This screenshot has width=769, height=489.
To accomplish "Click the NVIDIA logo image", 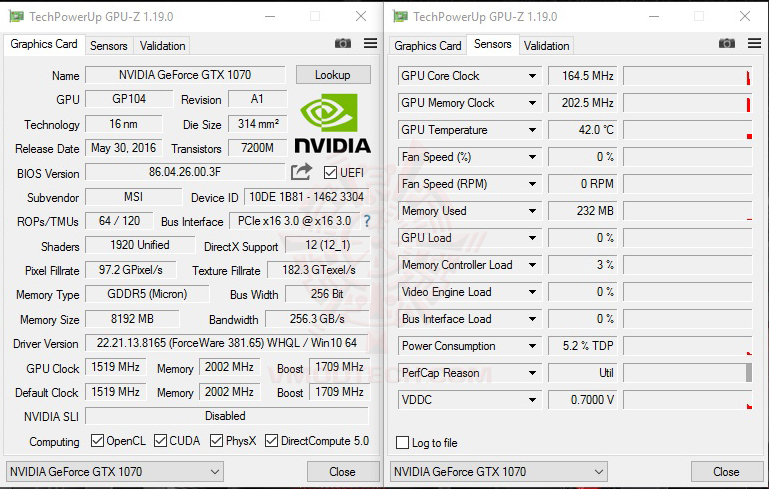I will (x=334, y=126).
